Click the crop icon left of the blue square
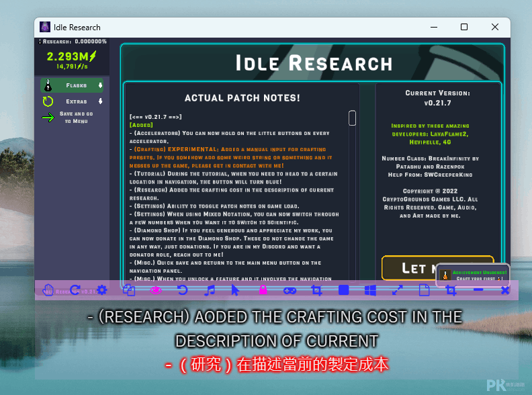 coord(316,290)
